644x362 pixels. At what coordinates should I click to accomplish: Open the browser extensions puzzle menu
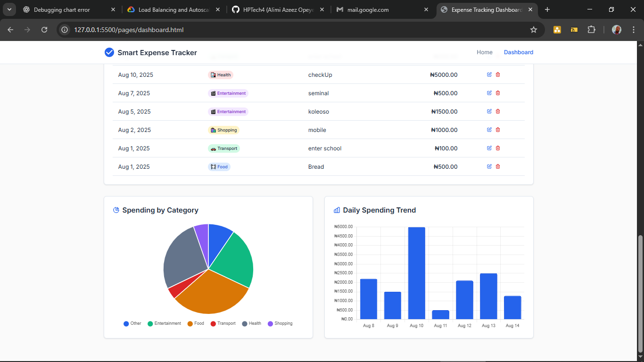[591, 29]
